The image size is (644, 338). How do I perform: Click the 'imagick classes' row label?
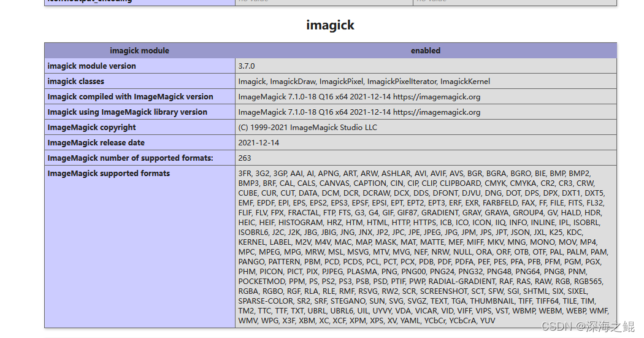pos(75,82)
